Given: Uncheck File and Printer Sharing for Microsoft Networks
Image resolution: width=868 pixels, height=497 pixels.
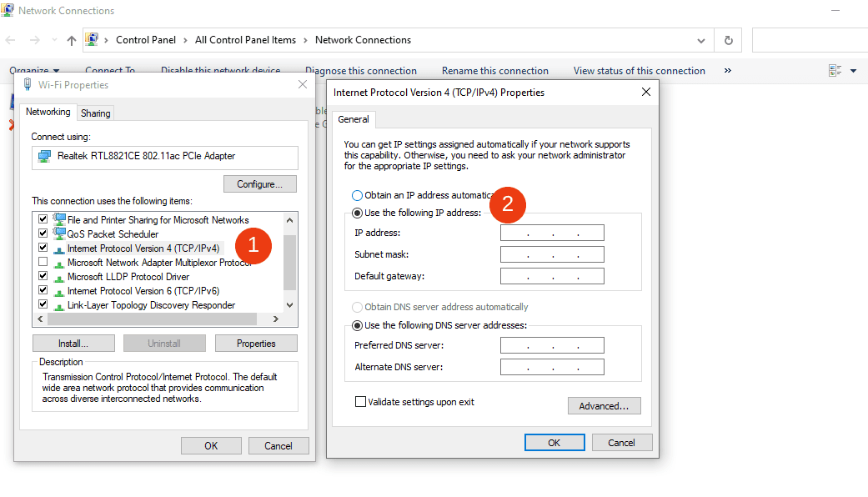Looking at the screenshot, I should (43, 218).
